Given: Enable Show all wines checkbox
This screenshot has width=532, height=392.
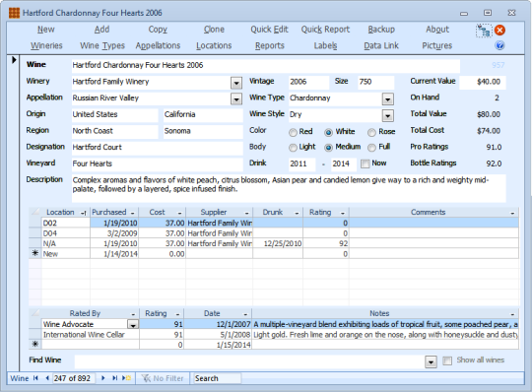Looking at the screenshot, I should [447, 360].
